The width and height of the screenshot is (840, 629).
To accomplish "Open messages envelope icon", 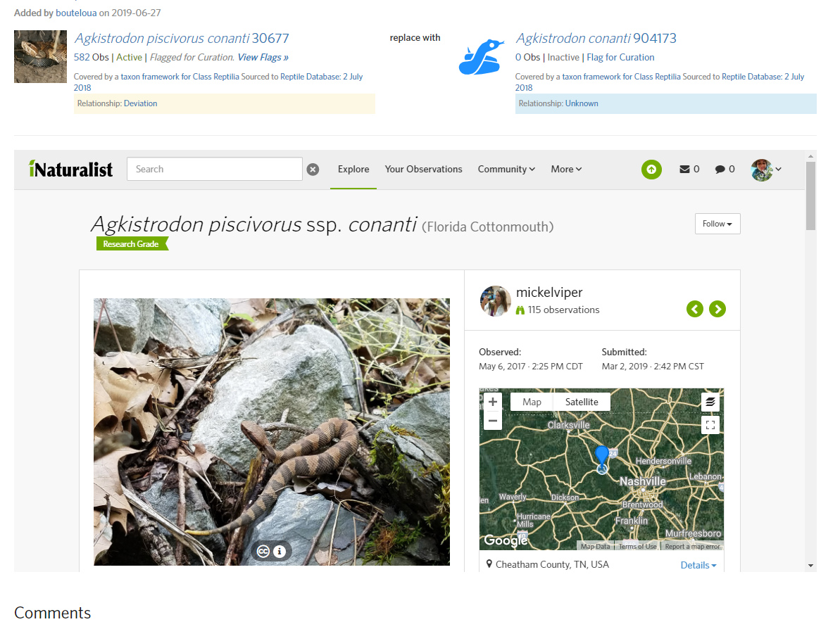I will (684, 169).
